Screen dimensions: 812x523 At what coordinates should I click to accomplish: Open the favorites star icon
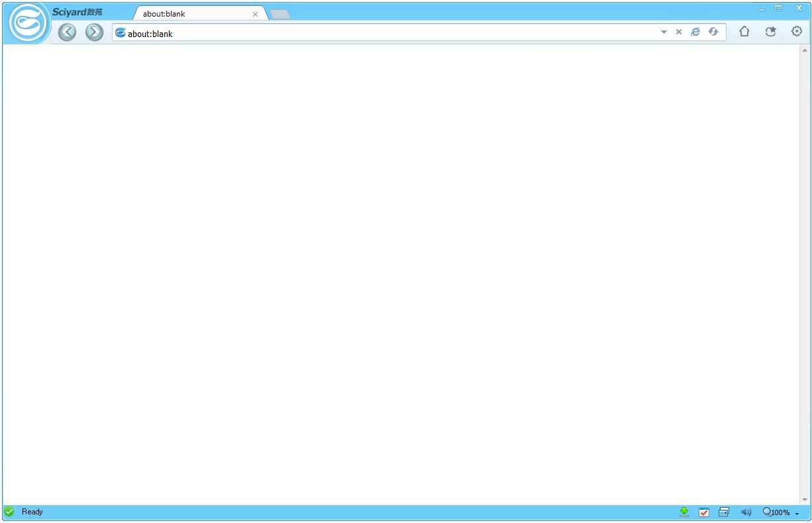pyautogui.click(x=770, y=31)
